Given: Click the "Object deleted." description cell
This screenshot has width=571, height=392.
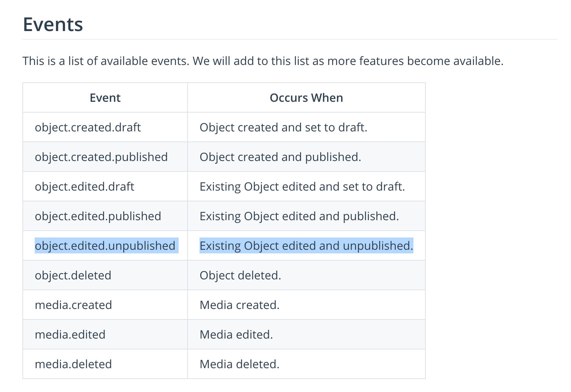Looking at the screenshot, I should pos(240,275).
